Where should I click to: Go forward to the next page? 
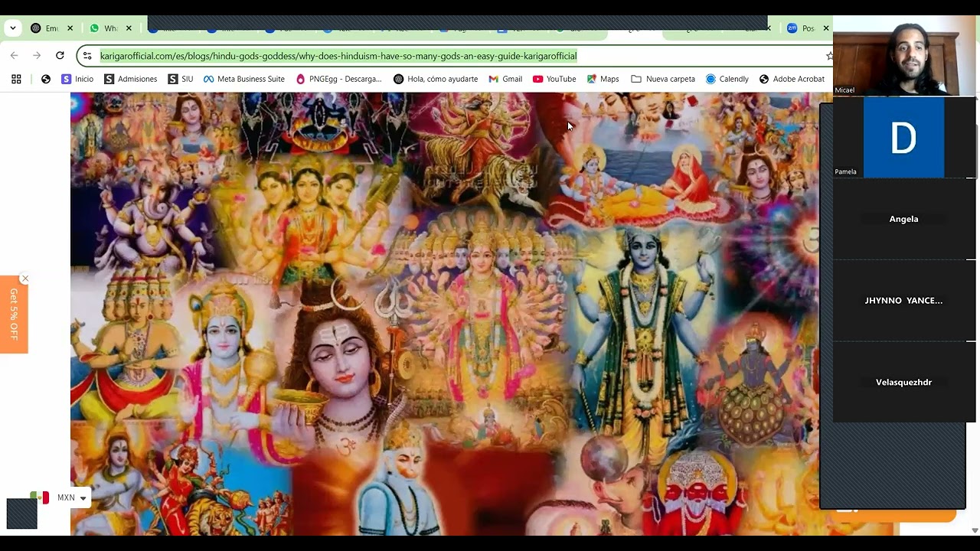pos(37,56)
